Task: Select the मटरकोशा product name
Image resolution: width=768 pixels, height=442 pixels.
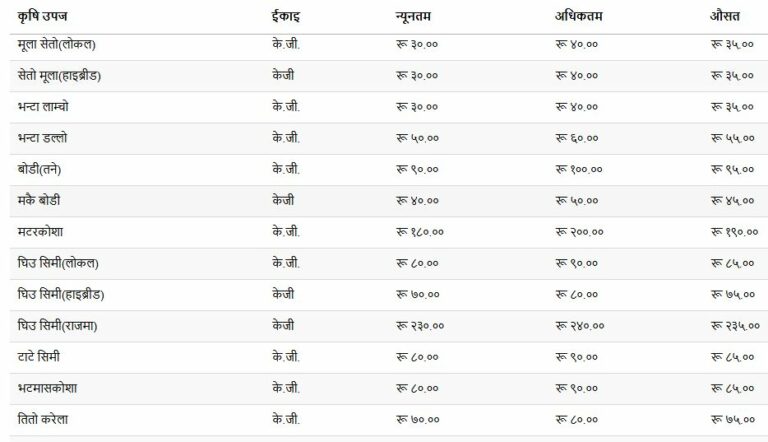Action: coord(40,232)
